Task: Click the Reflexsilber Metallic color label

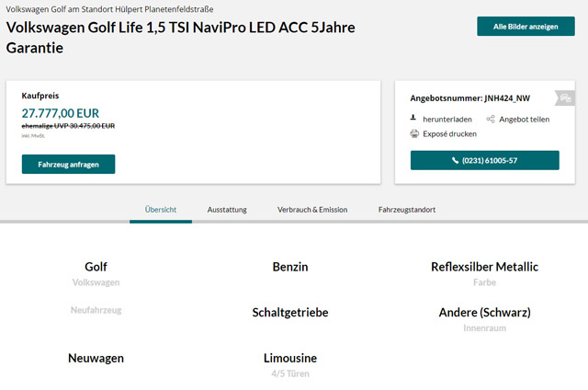Action: click(484, 267)
